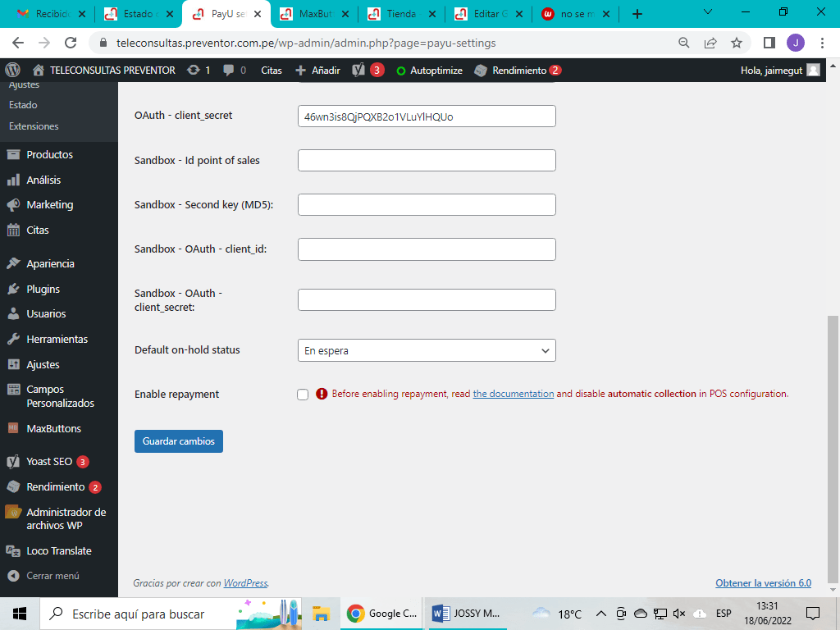Open the documentation link

click(514, 394)
